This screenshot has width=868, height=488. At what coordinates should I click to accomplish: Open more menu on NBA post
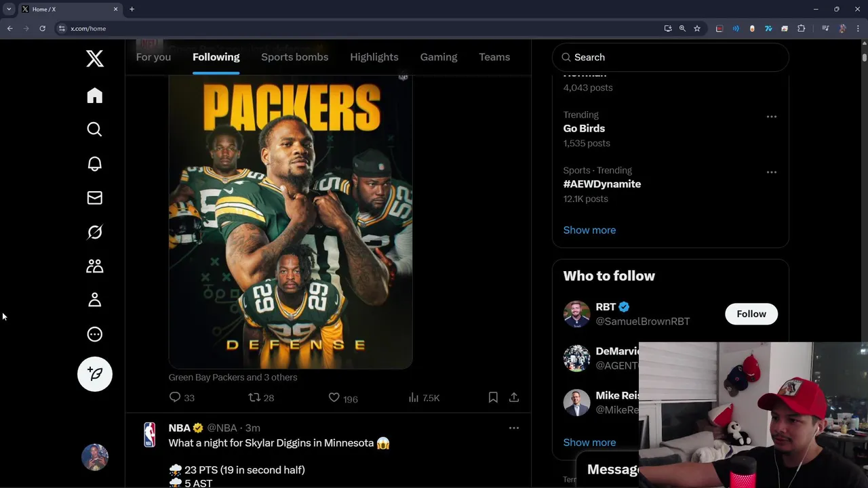click(x=514, y=428)
